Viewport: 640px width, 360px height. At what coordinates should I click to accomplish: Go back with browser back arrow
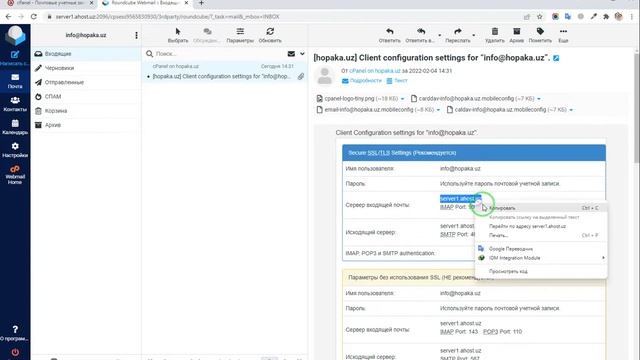coord(9,17)
